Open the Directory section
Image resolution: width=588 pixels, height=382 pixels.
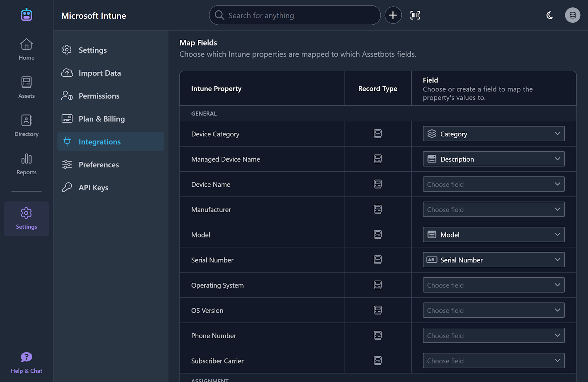pyautogui.click(x=26, y=126)
